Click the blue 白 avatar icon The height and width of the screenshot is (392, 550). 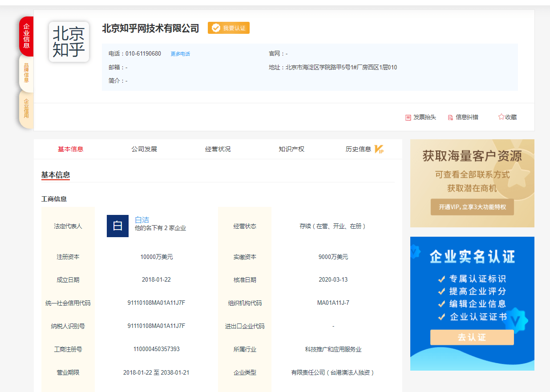click(117, 226)
